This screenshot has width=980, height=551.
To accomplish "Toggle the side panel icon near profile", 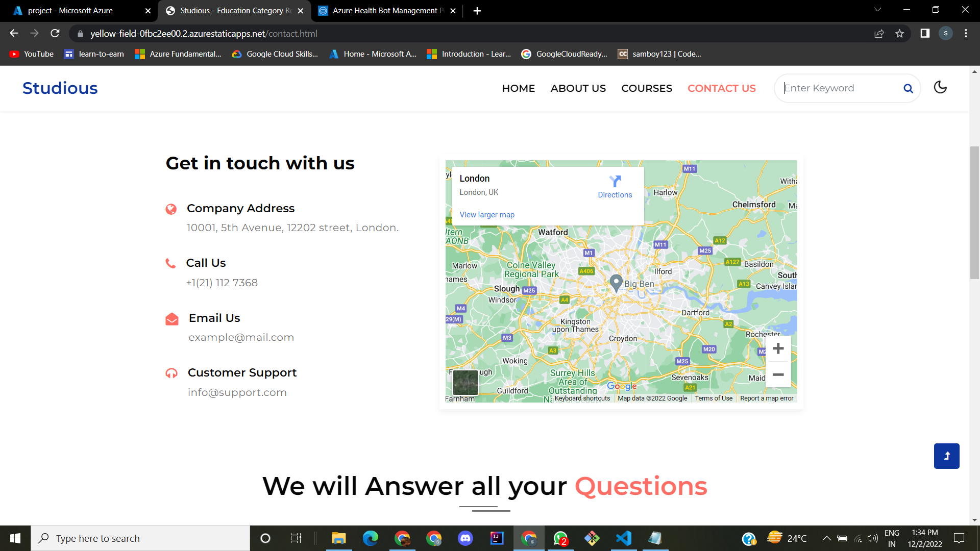I will tap(924, 33).
